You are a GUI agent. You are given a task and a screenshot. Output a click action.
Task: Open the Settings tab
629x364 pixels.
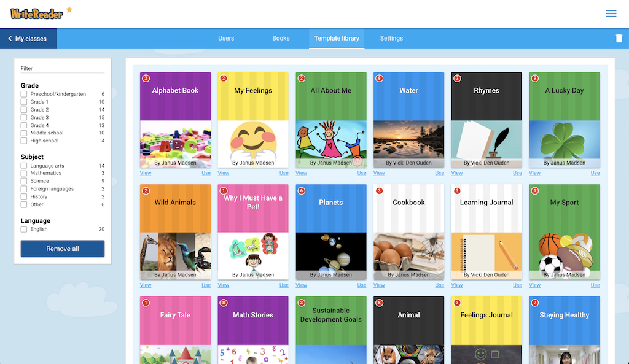point(391,39)
